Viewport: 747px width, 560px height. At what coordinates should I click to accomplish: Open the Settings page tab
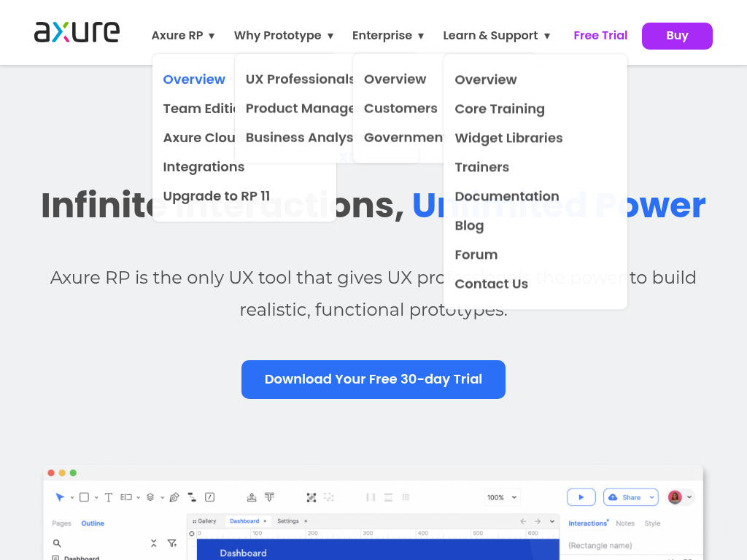(x=288, y=521)
